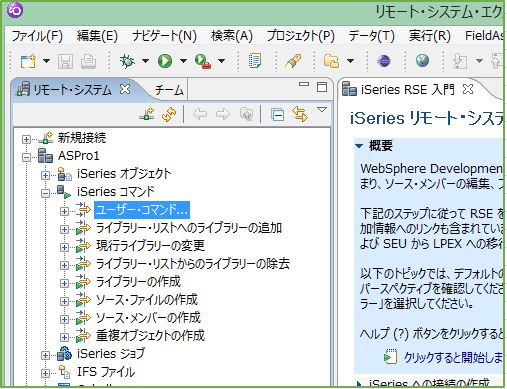Collapse the 概要 section triangle
507x389 pixels.
click(x=359, y=146)
